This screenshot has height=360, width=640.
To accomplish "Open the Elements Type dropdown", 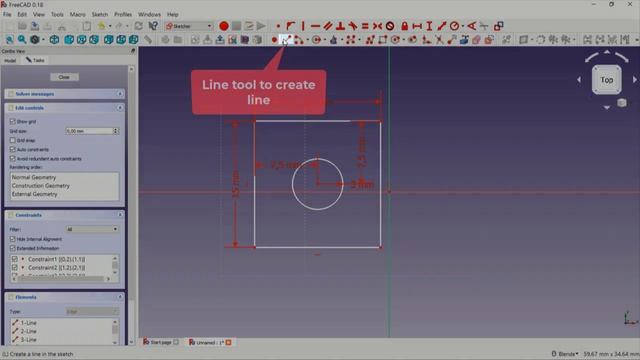I will click(x=92, y=311).
